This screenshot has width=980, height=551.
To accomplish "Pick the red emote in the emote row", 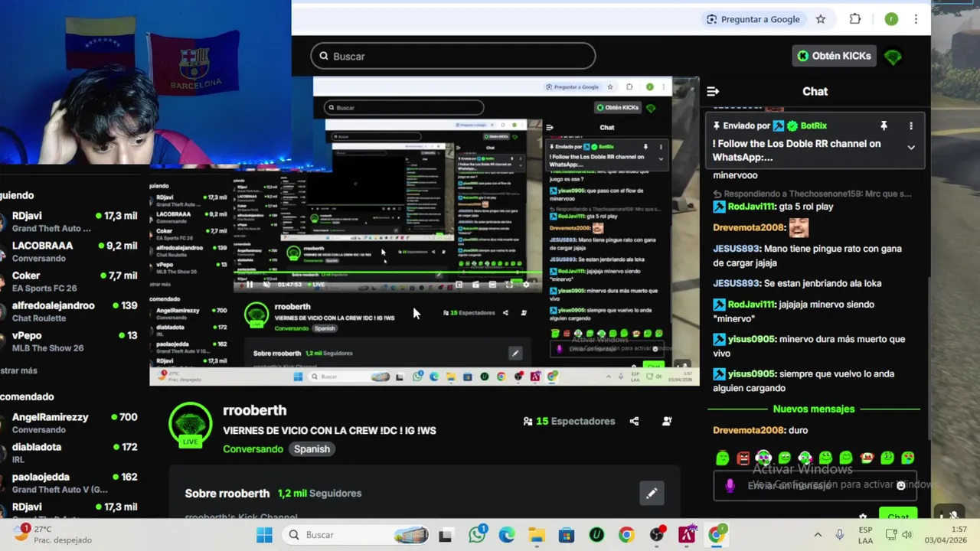I will pyautogui.click(x=743, y=458).
